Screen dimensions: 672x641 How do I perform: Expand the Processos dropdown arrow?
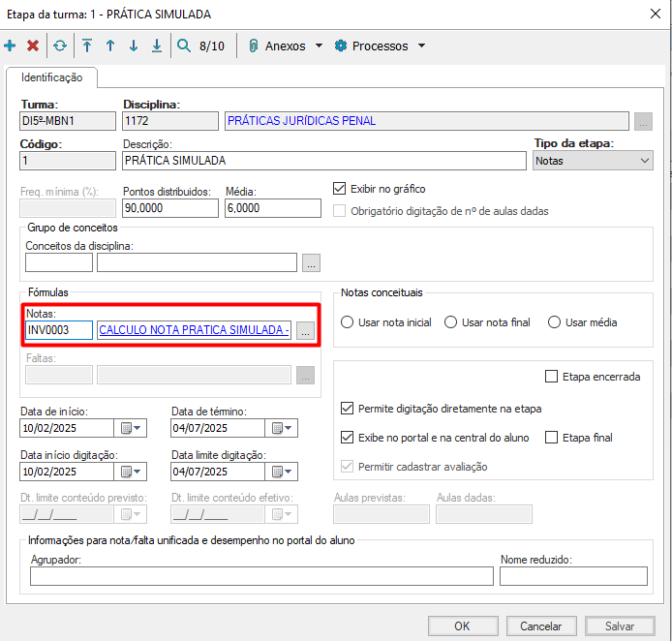[422, 46]
